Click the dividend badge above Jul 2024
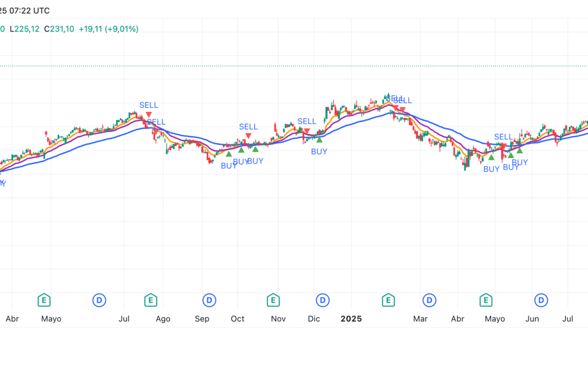Image resolution: width=588 pixels, height=368 pixels. click(99, 300)
